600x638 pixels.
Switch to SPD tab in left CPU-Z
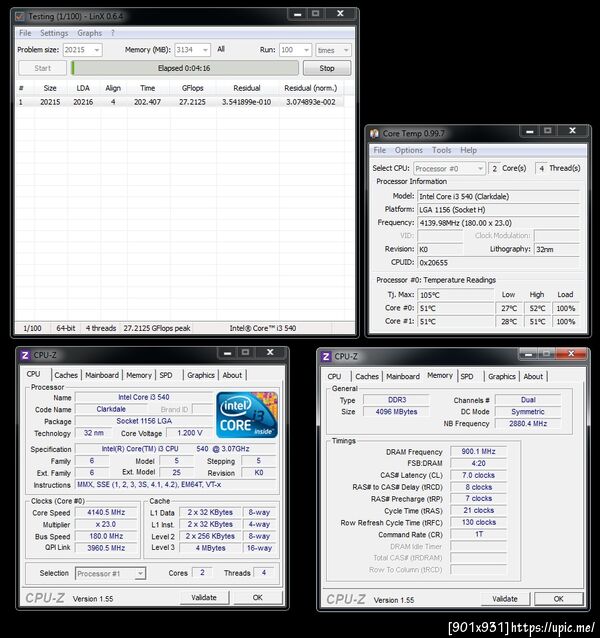coord(166,375)
